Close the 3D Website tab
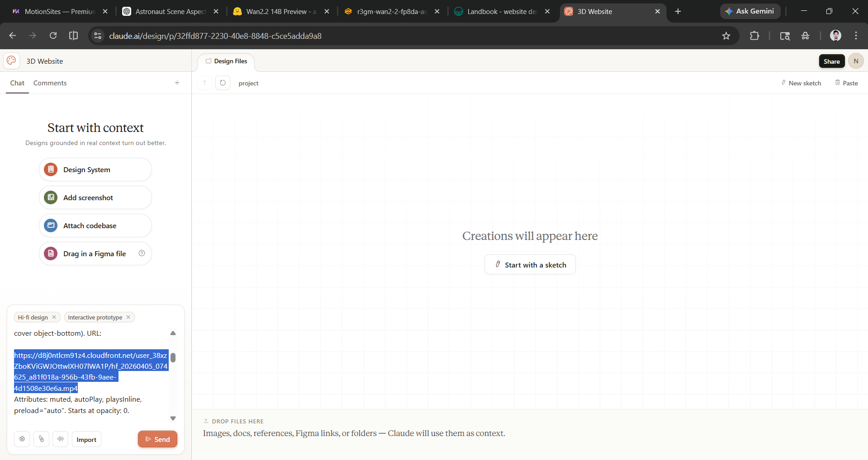Viewport: 868px width, 460px height. coord(658,11)
